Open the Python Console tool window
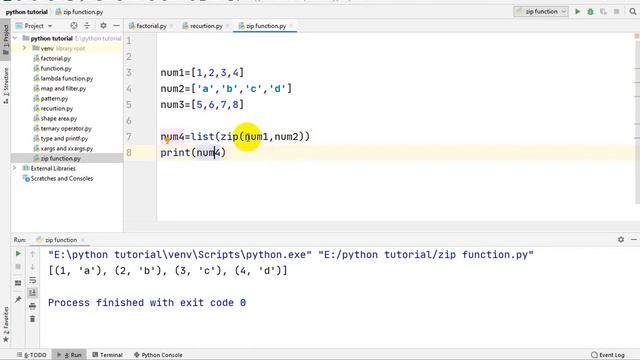Image resolution: width=640 pixels, height=360 pixels. pyautogui.click(x=158, y=355)
